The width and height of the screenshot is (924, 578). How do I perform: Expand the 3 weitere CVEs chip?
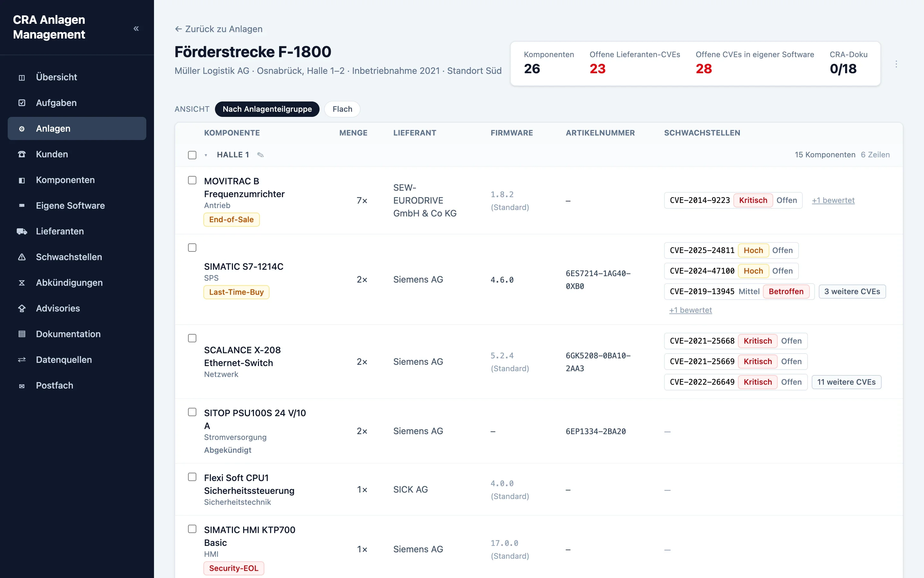click(x=852, y=292)
